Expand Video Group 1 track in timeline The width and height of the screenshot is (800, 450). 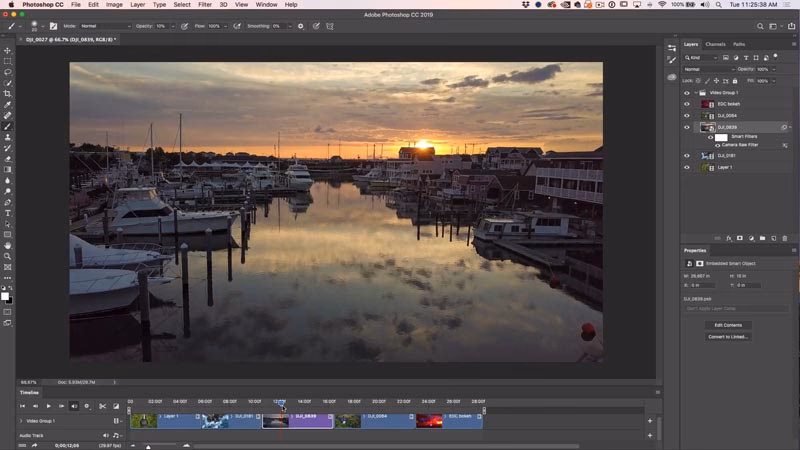21,421
